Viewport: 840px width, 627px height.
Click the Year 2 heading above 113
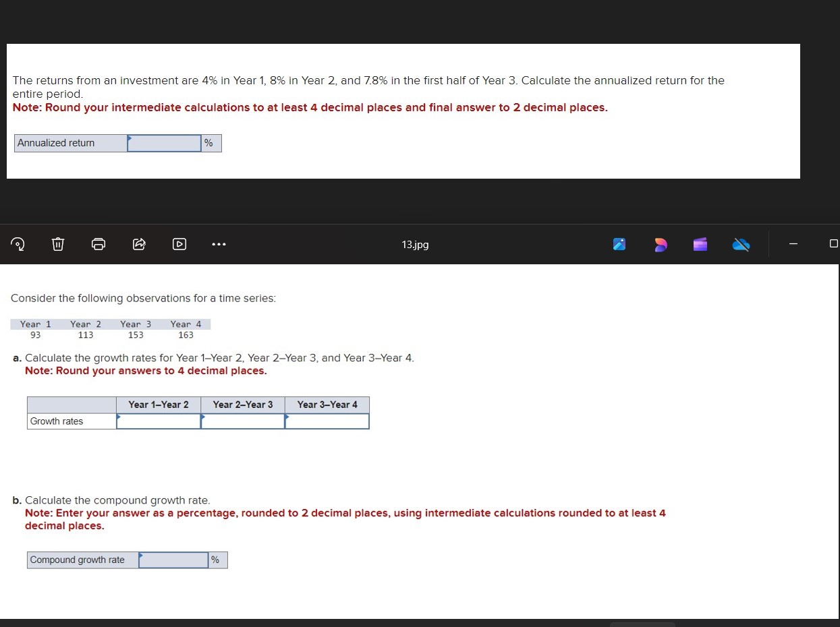click(x=86, y=324)
